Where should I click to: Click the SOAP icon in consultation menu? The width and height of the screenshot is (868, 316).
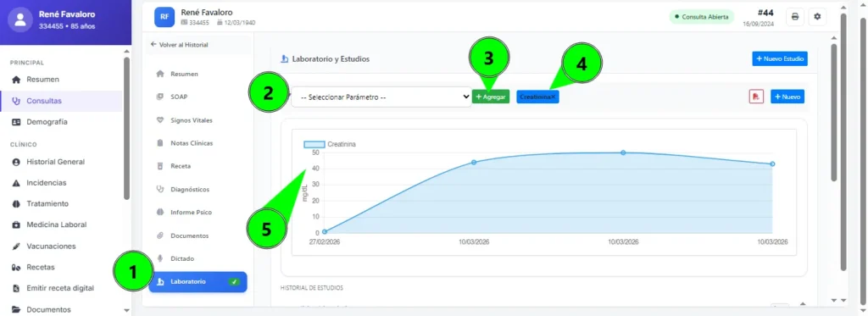[x=160, y=97]
